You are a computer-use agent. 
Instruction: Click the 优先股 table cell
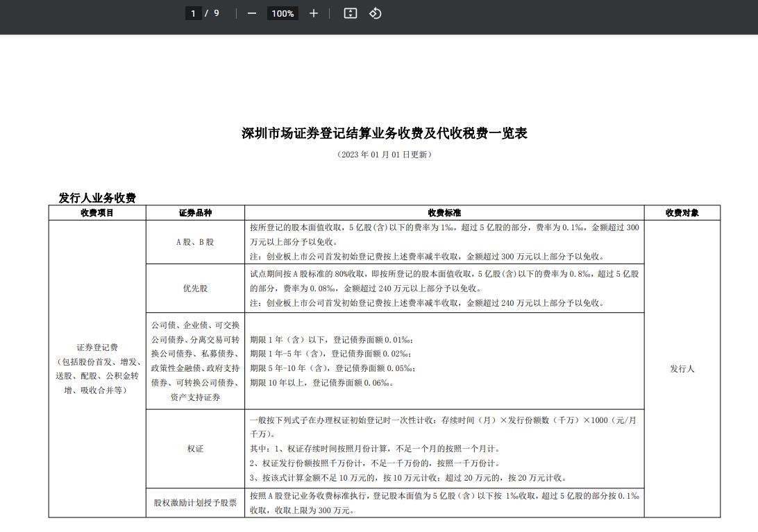195,289
